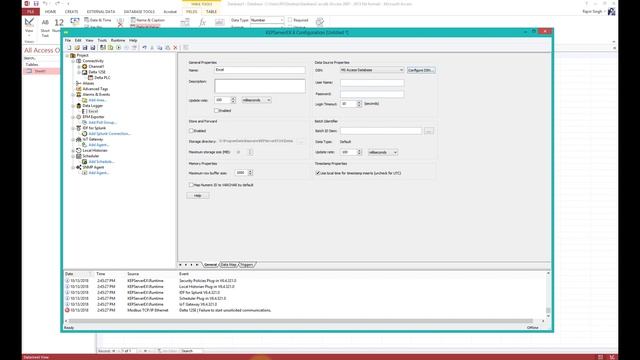Viewport: 640px width, 360px height.
Task: Collapse the Project root node
Action: coord(68,56)
